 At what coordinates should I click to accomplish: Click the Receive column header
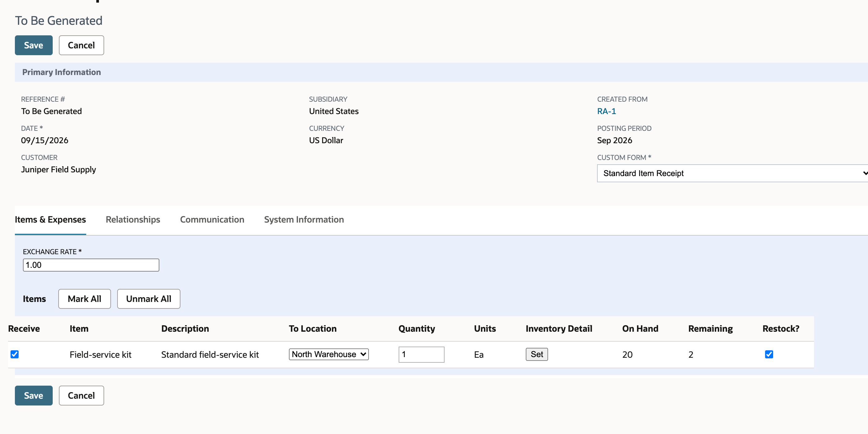click(x=24, y=329)
